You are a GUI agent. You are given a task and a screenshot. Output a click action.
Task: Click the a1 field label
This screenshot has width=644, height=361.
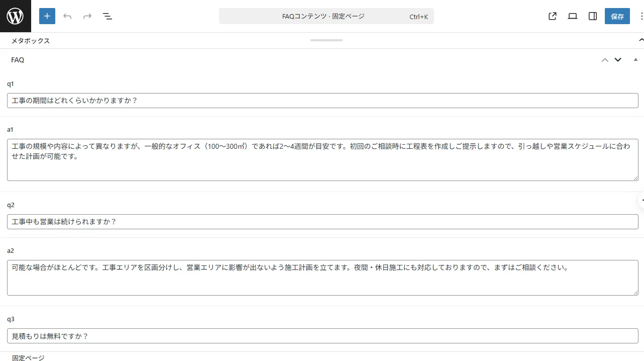point(11,130)
